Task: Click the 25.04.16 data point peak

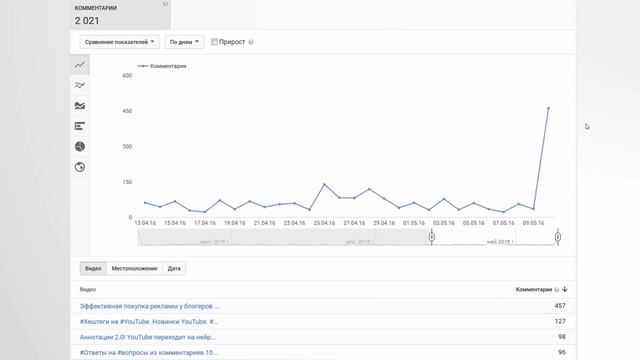Action: click(324, 184)
